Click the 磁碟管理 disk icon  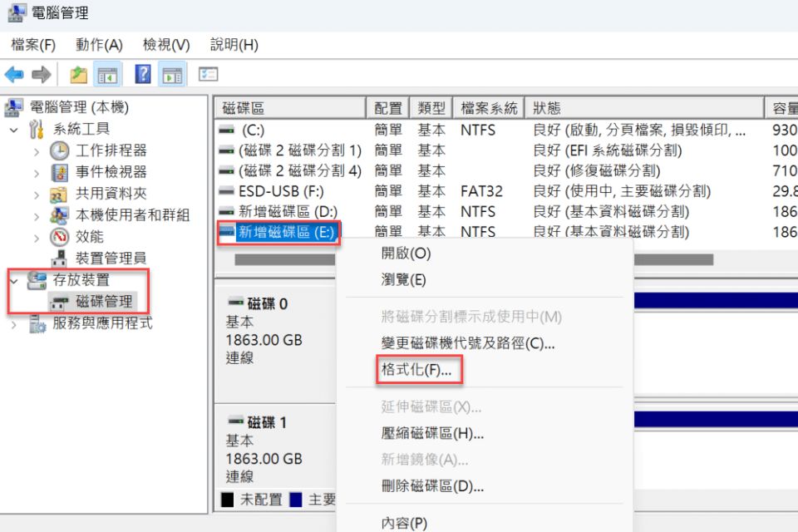(60, 302)
